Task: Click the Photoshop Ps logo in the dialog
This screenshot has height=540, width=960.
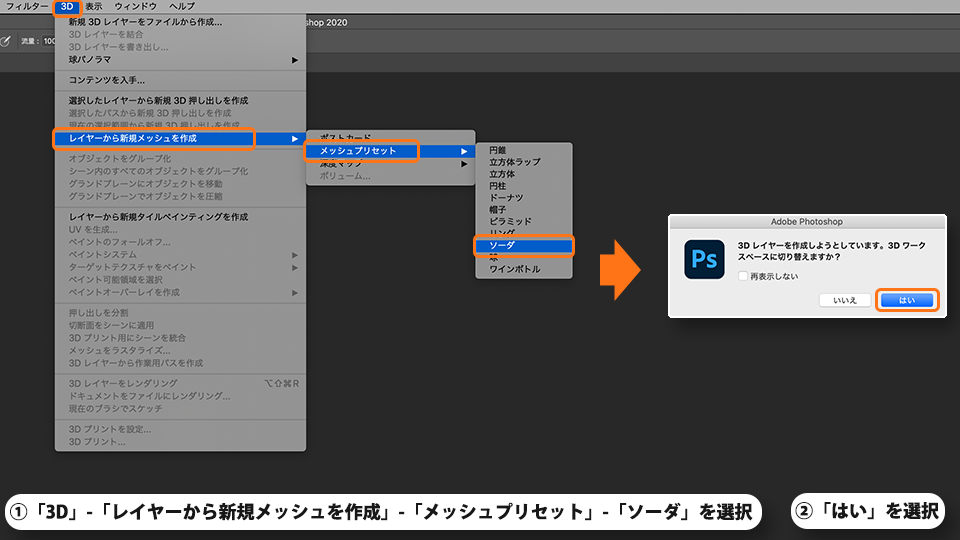Action: click(704, 260)
